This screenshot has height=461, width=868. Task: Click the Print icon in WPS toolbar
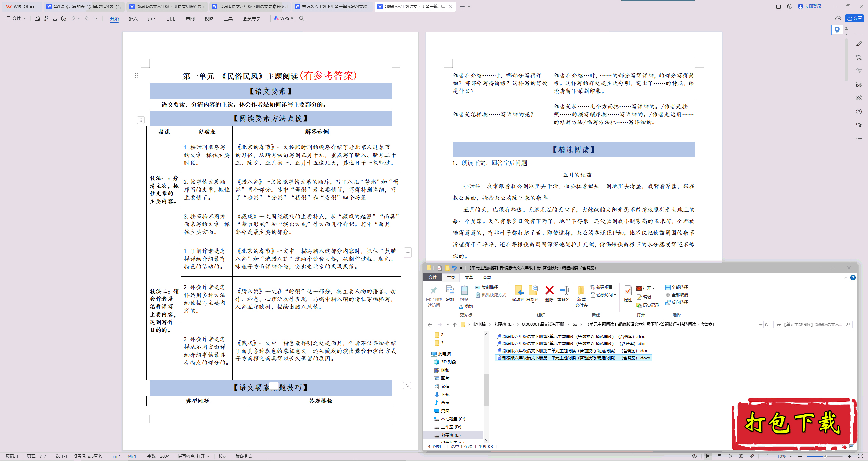point(55,18)
